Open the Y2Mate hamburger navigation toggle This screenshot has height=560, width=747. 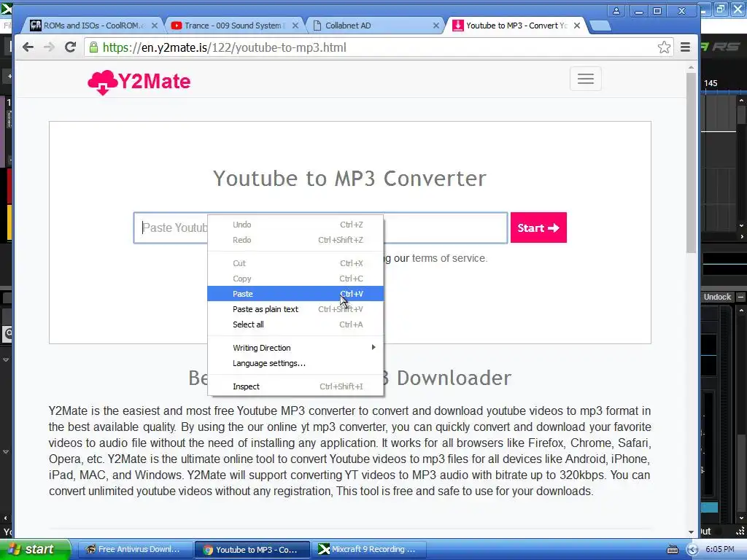click(x=586, y=79)
